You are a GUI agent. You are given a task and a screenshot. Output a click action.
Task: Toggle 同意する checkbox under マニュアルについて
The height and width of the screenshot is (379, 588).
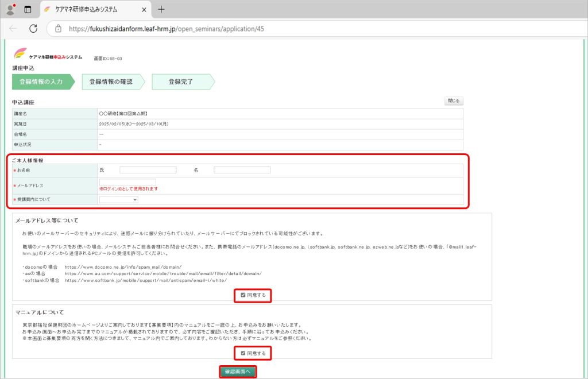(243, 353)
